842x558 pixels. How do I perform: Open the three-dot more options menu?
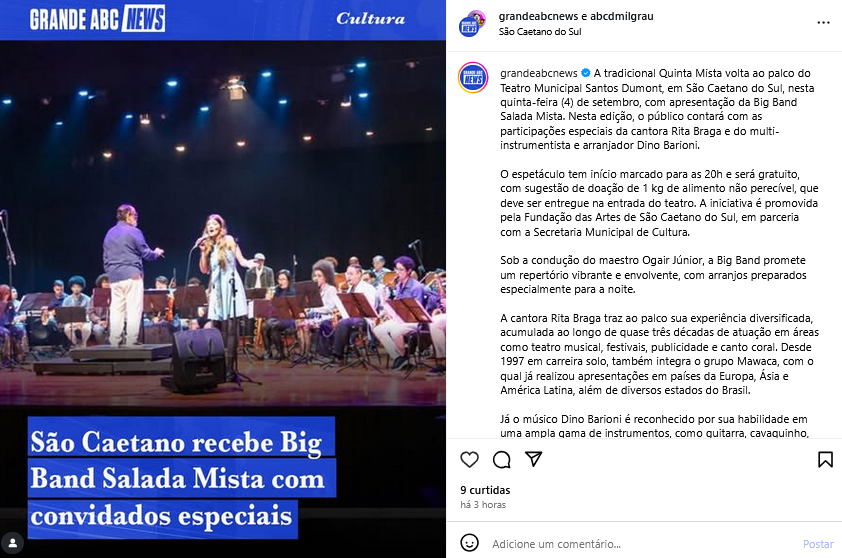[823, 23]
